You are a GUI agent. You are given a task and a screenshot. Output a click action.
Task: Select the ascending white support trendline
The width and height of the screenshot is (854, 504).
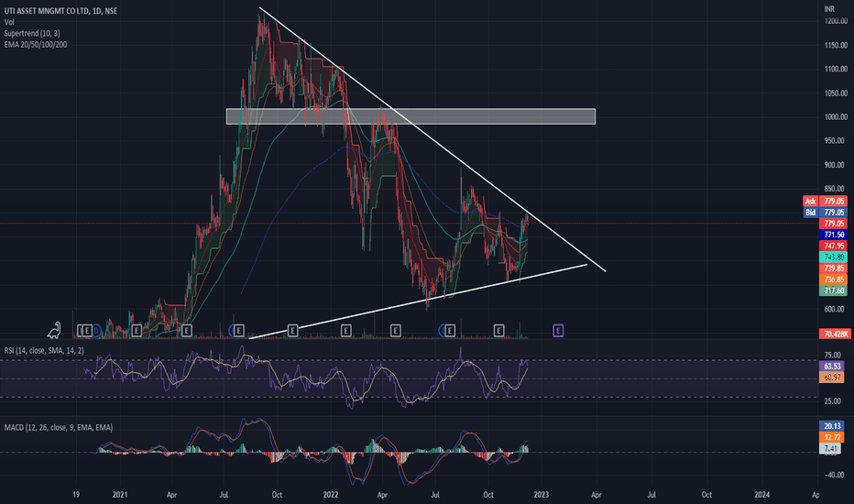click(x=418, y=301)
